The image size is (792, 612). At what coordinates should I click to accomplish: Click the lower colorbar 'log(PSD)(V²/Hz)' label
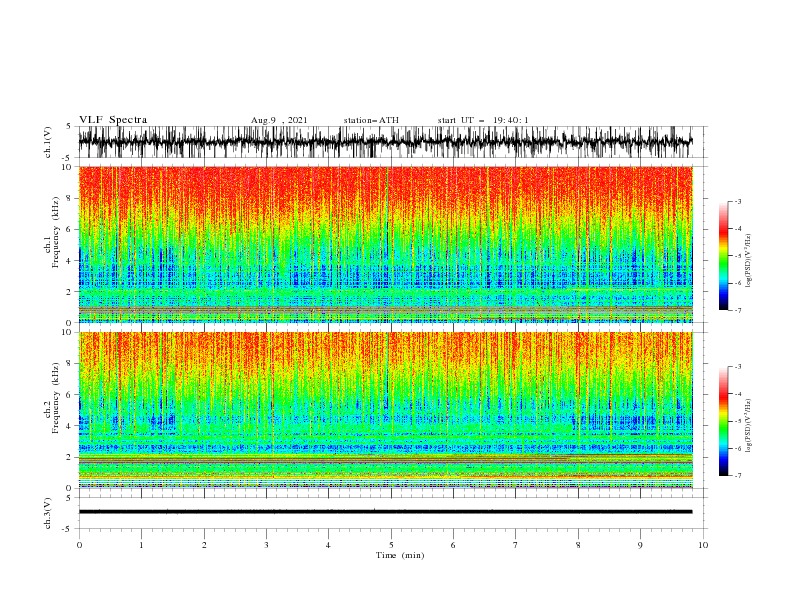748,426
